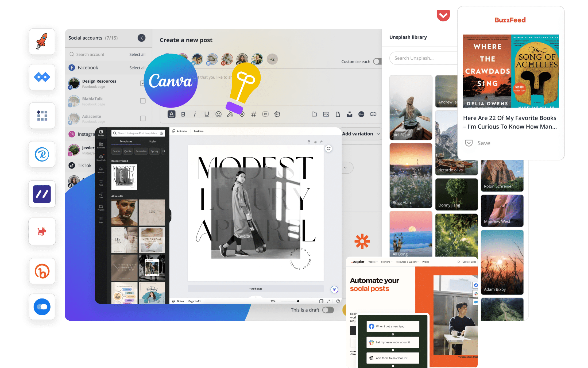Collapse the Social accounts panel arrow

142,38
